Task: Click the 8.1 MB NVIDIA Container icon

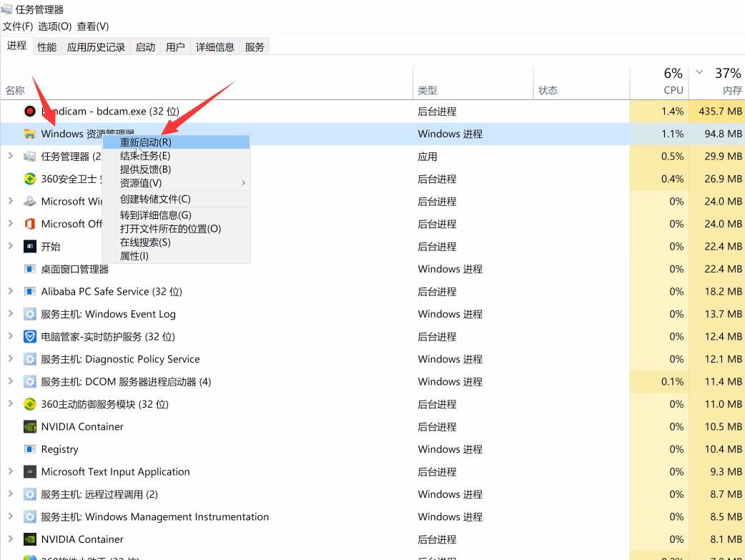Action: coord(30,539)
